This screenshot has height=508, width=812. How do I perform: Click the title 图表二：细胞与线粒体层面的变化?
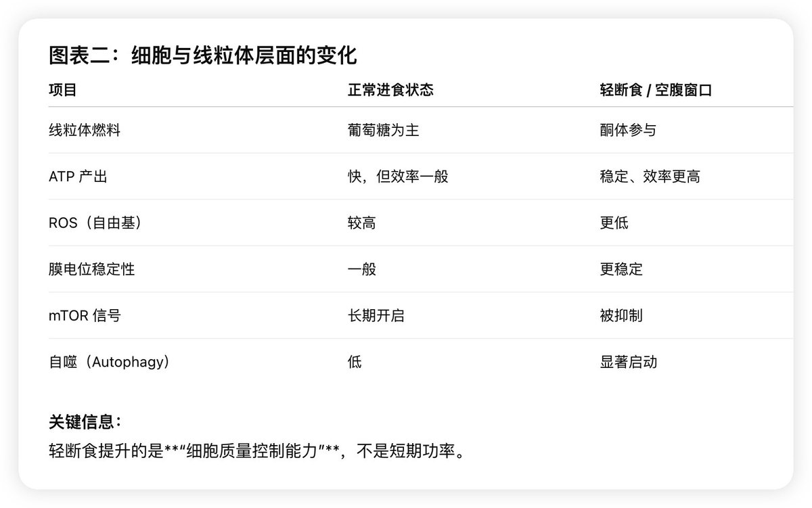(202, 55)
